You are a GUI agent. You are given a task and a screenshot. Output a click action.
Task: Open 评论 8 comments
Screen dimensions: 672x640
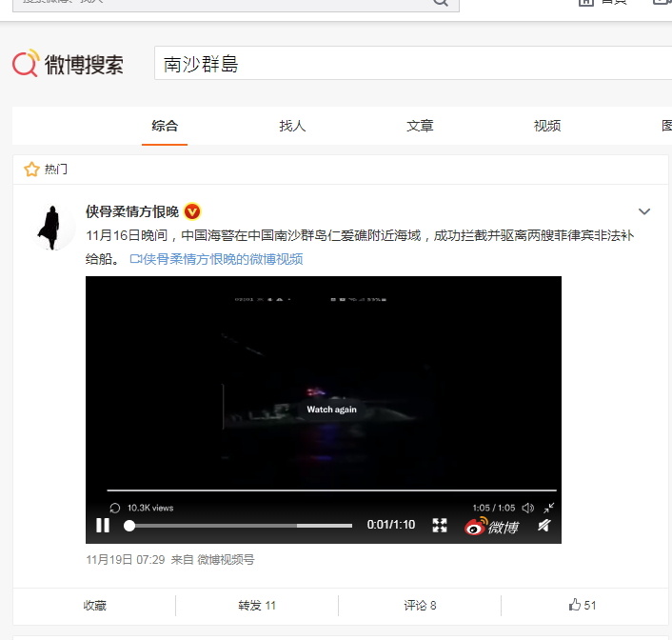[x=420, y=606]
